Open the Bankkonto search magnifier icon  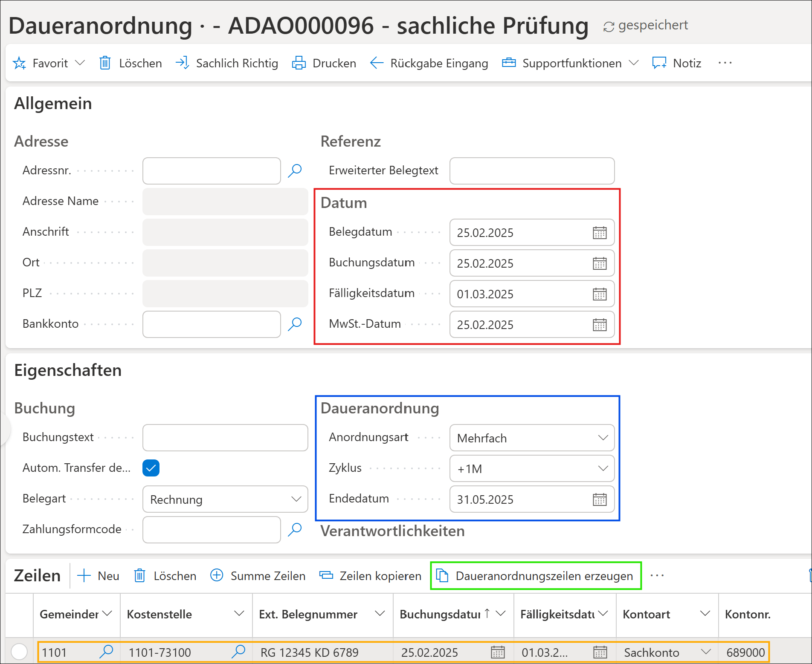pyautogui.click(x=295, y=324)
